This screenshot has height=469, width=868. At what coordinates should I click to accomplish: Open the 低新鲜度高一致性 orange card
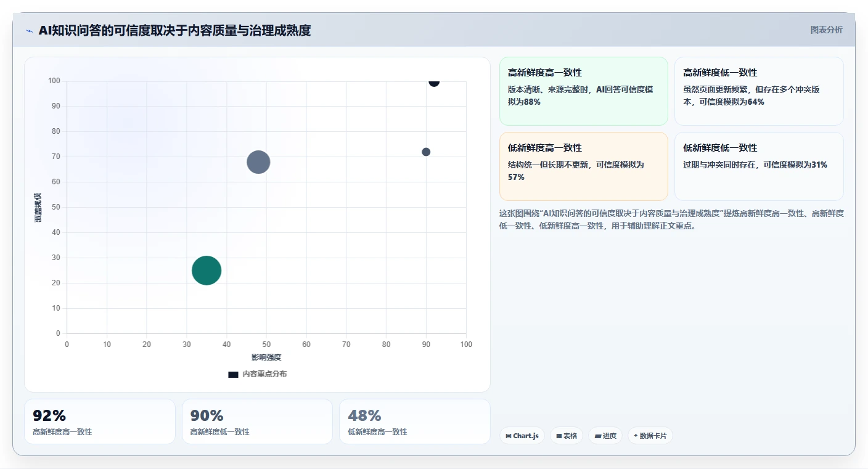583,166
